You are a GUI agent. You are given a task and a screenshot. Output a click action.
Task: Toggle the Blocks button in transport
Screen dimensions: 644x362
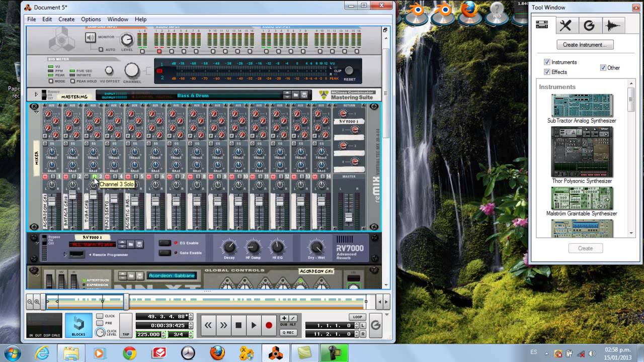point(78,325)
